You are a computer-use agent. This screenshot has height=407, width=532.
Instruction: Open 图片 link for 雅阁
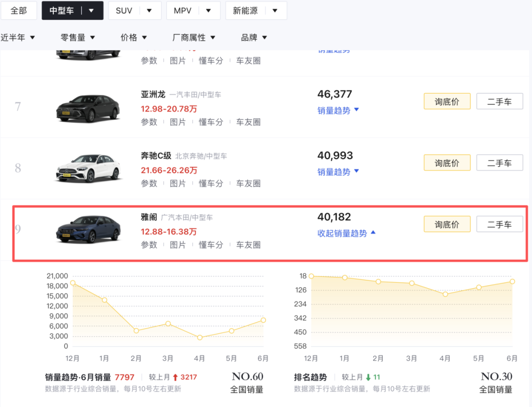click(178, 245)
